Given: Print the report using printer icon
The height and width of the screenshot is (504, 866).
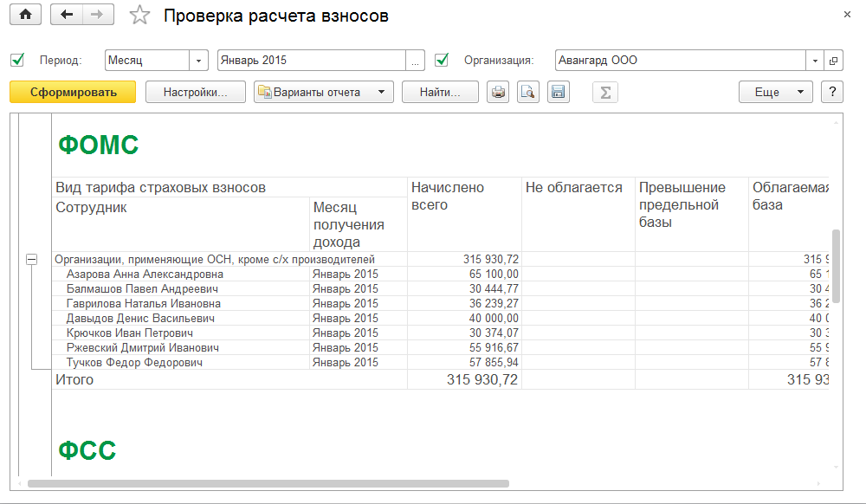Looking at the screenshot, I should pos(498,93).
